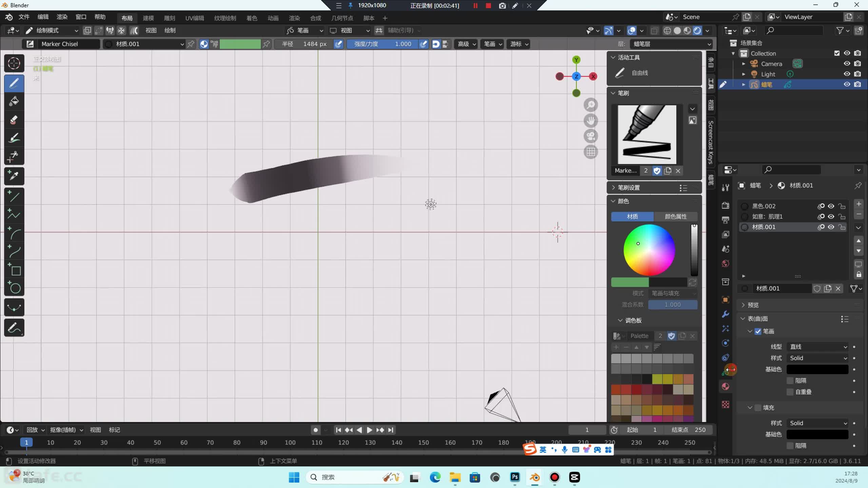Open the Material properties tab icon
The image size is (868, 488).
pyautogui.click(x=726, y=387)
